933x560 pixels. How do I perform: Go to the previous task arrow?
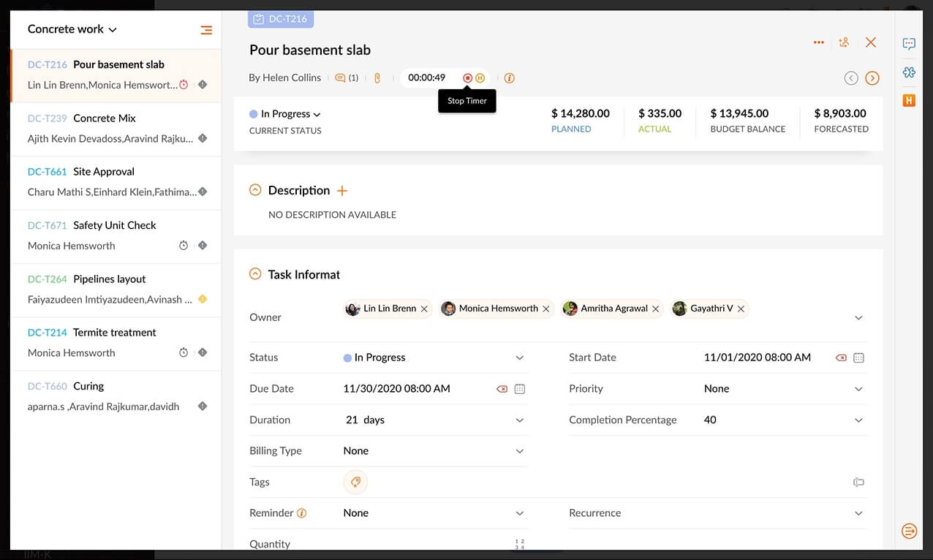pyautogui.click(x=851, y=78)
